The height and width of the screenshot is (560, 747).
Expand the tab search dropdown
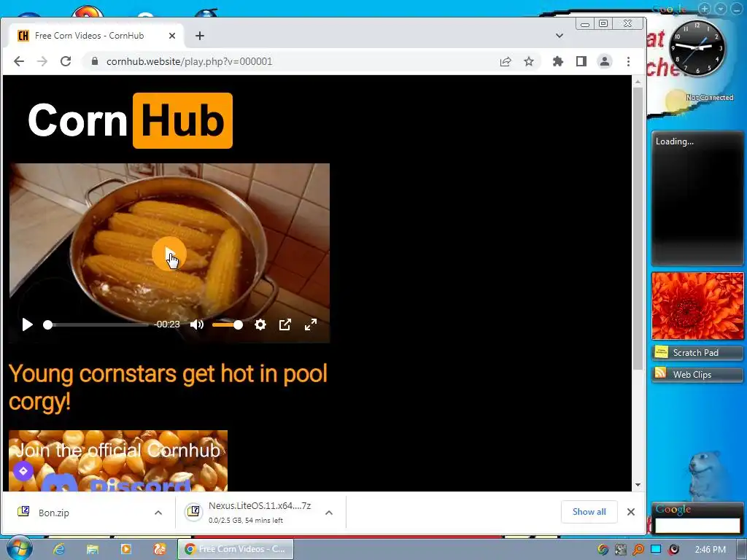click(560, 36)
